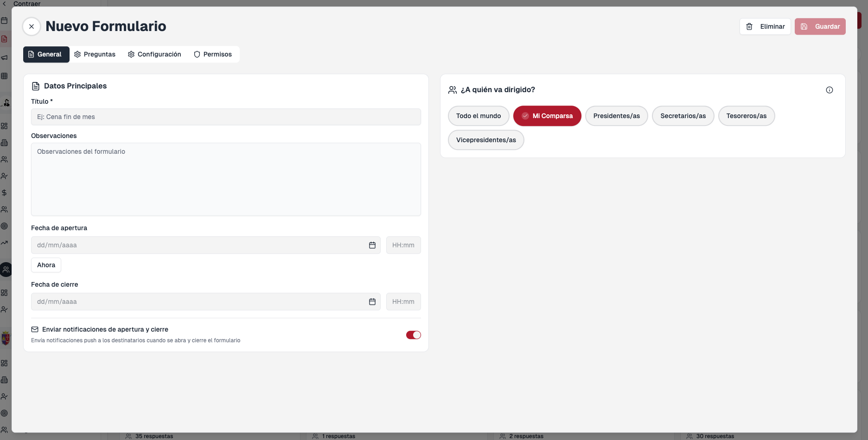Select the Todo el mundo audience chip

coord(479,116)
